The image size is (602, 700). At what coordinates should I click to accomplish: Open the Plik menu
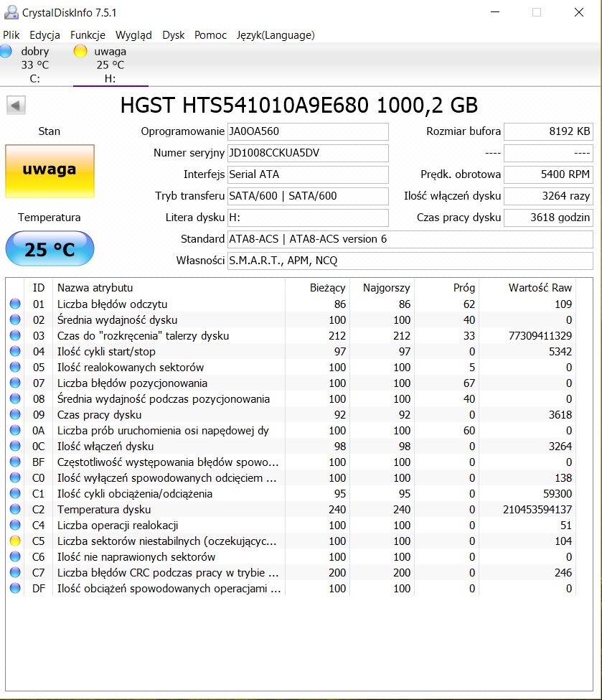(x=11, y=35)
